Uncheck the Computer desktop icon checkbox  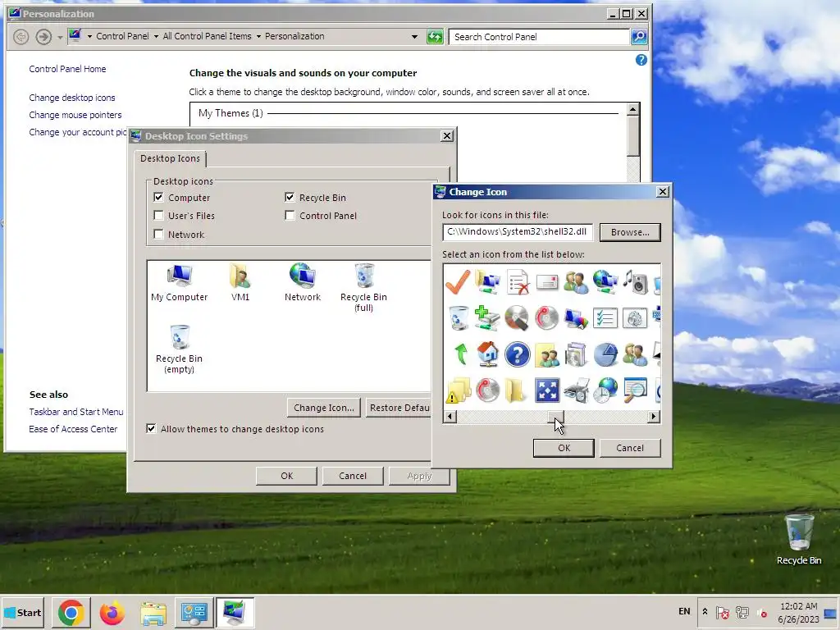click(158, 197)
